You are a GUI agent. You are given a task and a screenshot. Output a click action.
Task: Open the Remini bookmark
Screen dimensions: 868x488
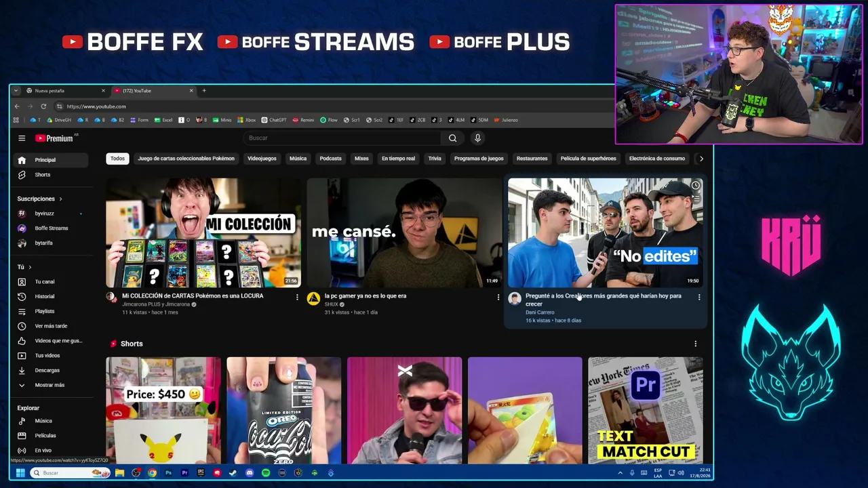303,120
